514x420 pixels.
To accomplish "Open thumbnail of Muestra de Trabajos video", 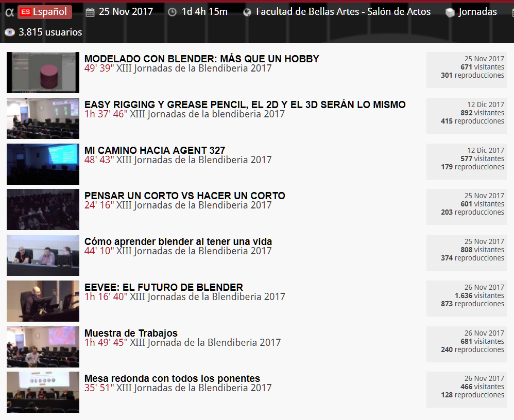I will click(x=43, y=347).
